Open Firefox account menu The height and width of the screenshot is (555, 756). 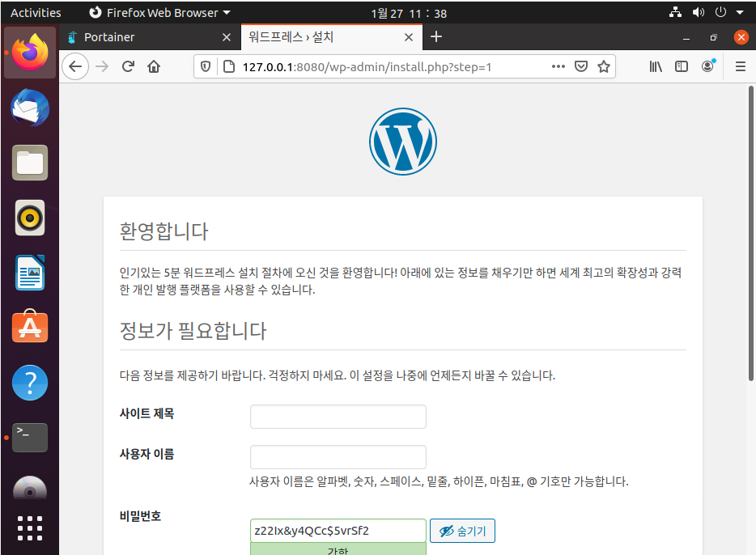click(x=707, y=66)
